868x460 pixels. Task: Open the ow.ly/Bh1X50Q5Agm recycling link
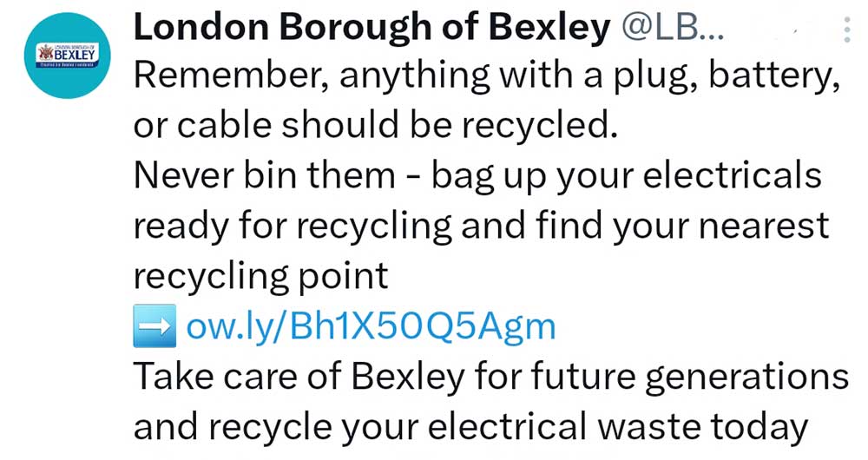tap(371, 327)
